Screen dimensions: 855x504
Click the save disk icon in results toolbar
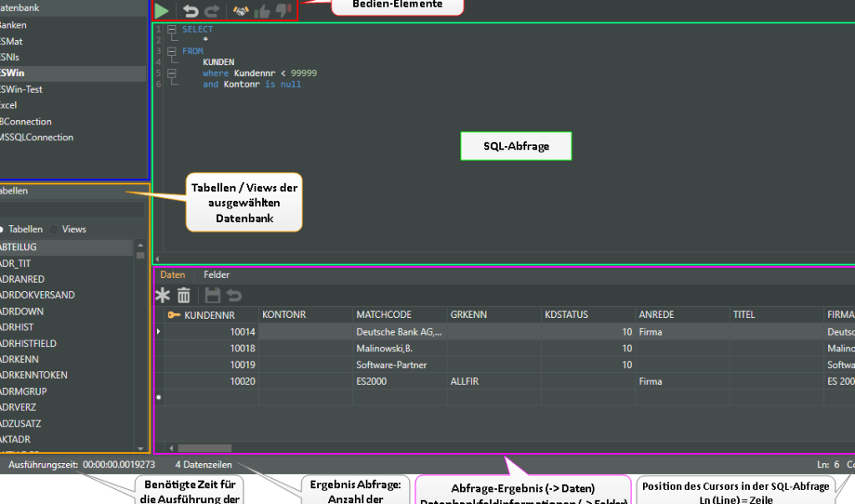[x=212, y=295]
